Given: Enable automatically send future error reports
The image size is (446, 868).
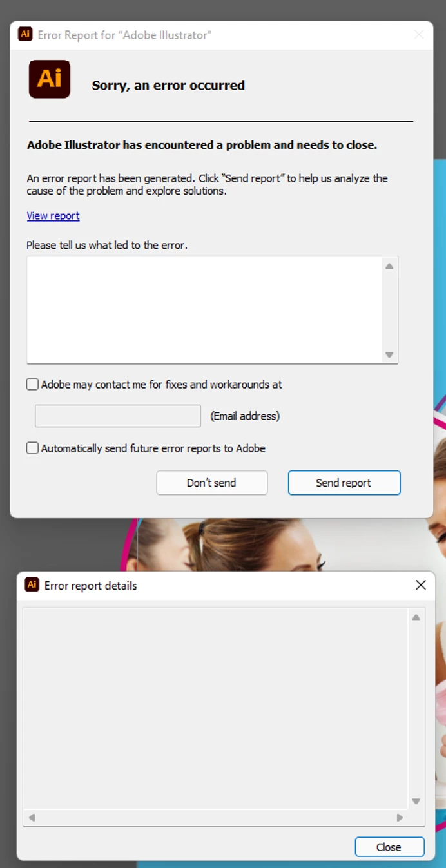Looking at the screenshot, I should pos(32,448).
